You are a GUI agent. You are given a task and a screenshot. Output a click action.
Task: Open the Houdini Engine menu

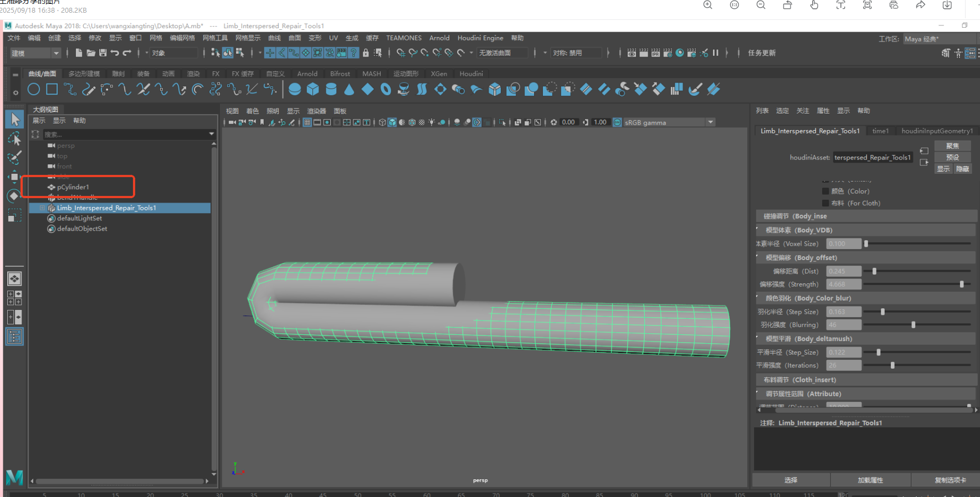coord(480,38)
